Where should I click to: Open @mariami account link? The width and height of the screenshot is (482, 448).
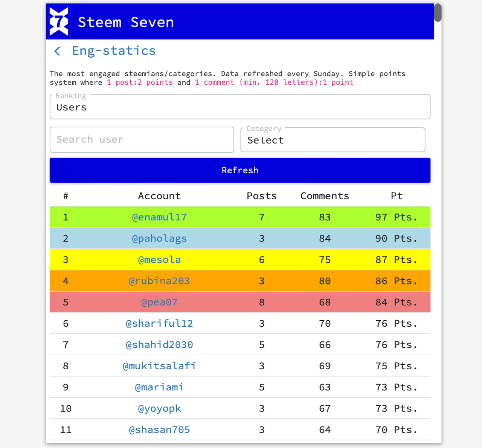(x=159, y=387)
